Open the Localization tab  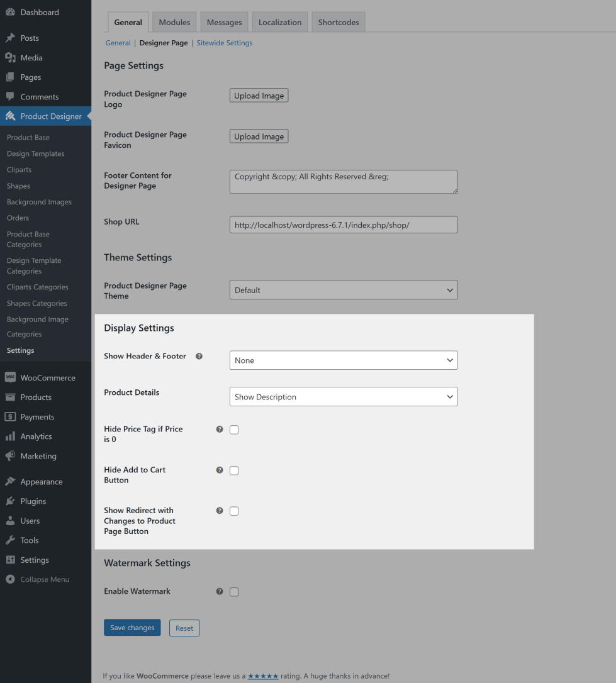click(x=280, y=22)
